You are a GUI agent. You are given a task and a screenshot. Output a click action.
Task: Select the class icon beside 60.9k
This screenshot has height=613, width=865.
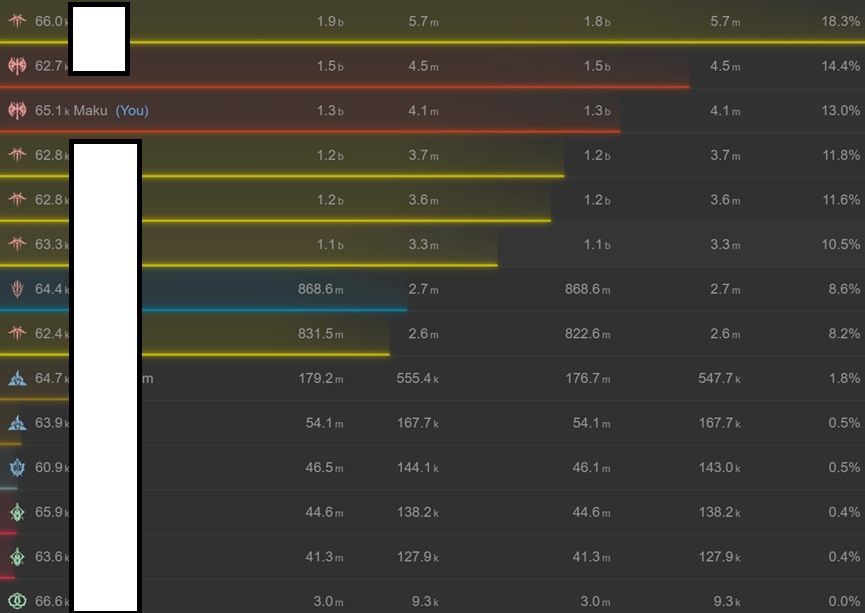point(17,467)
